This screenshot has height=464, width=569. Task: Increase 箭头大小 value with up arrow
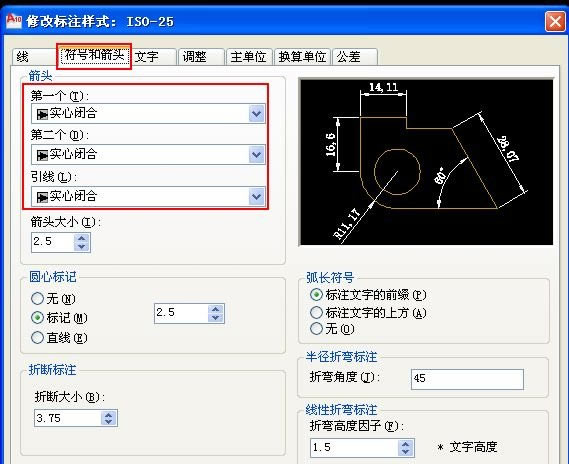coord(82,239)
